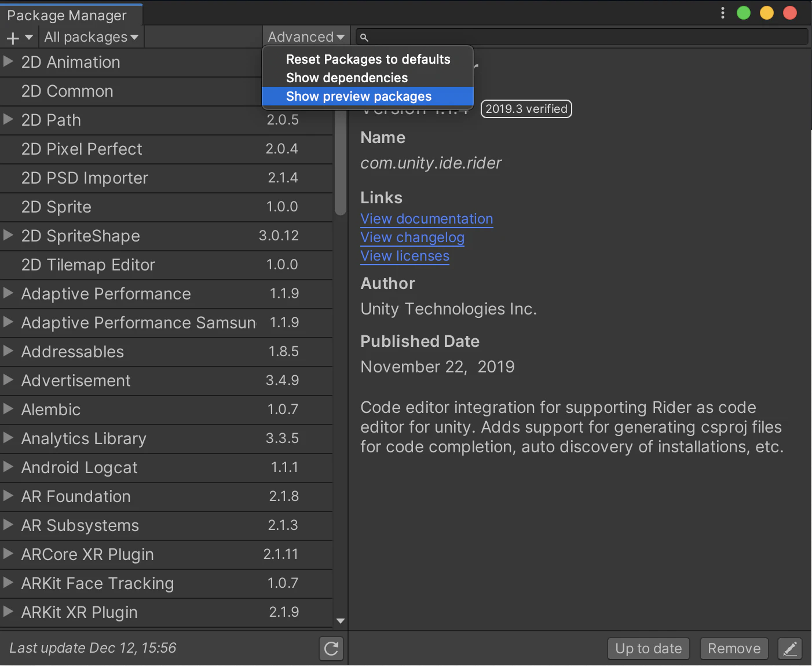This screenshot has width=812, height=666.
Task: Open the All packages dropdown
Action: [92, 37]
